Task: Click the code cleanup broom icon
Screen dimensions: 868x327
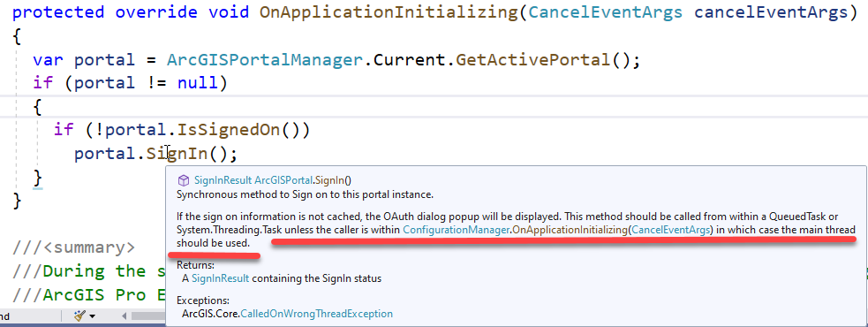Action: (x=80, y=316)
